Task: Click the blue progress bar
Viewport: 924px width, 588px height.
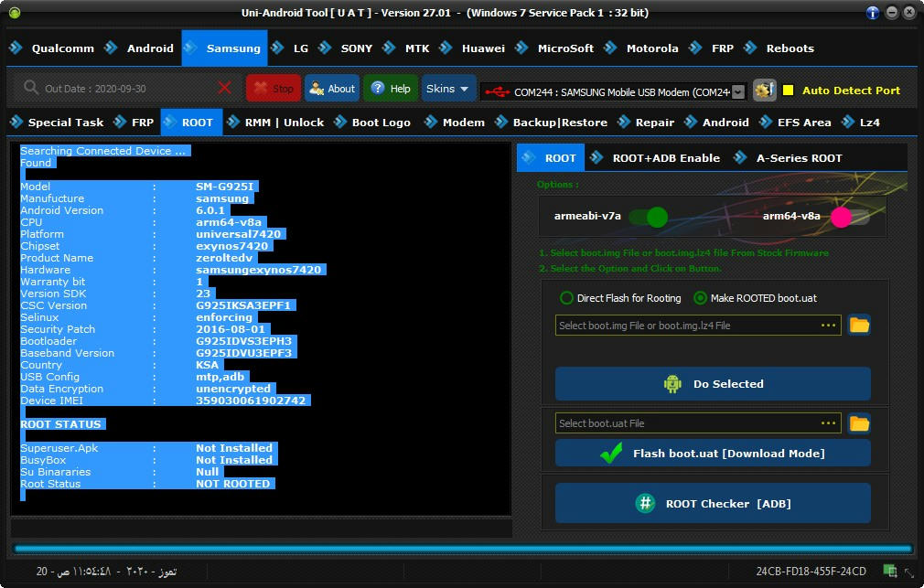Action: pyautogui.click(x=463, y=549)
